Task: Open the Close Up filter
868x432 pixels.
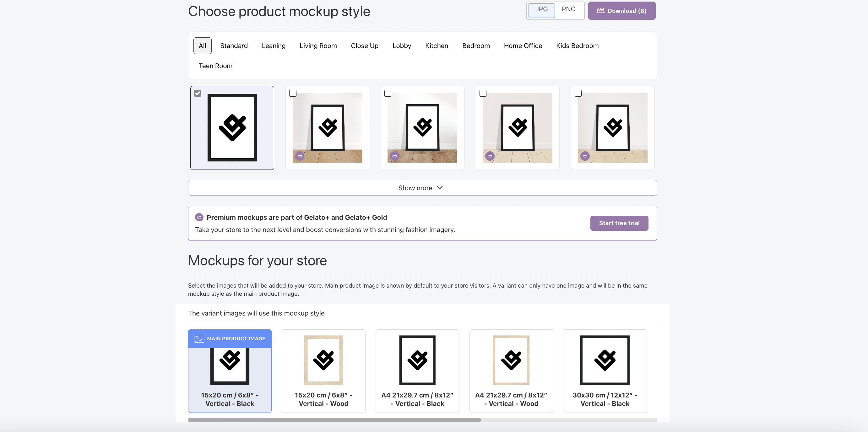Action: point(365,46)
